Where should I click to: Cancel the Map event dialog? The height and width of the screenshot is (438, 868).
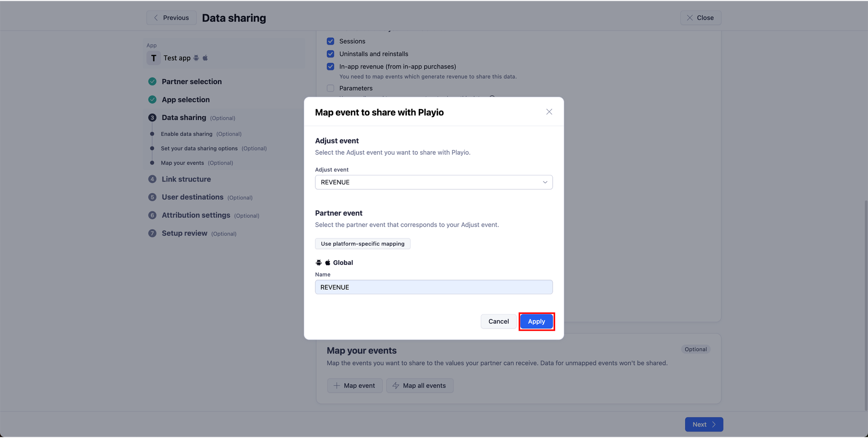click(x=498, y=322)
